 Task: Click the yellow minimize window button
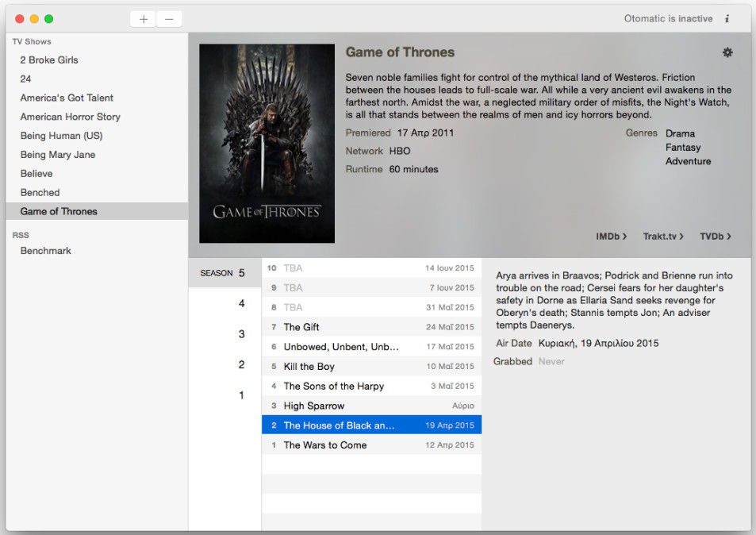[x=34, y=19]
